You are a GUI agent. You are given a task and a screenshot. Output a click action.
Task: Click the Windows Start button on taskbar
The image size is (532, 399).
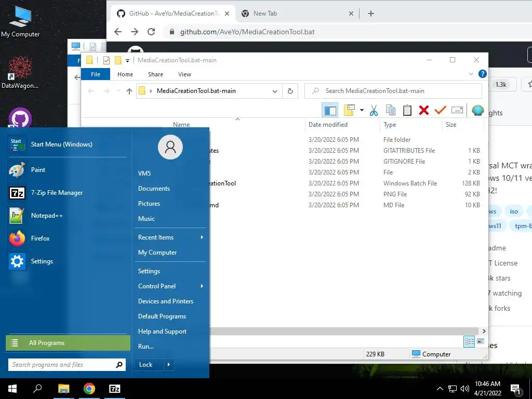pos(12,389)
